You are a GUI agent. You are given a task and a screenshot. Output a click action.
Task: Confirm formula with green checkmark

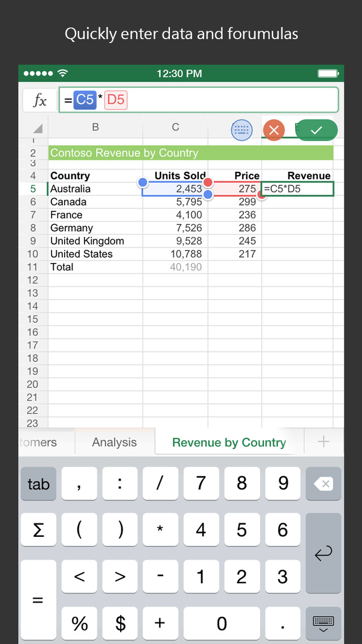point(316,130)
